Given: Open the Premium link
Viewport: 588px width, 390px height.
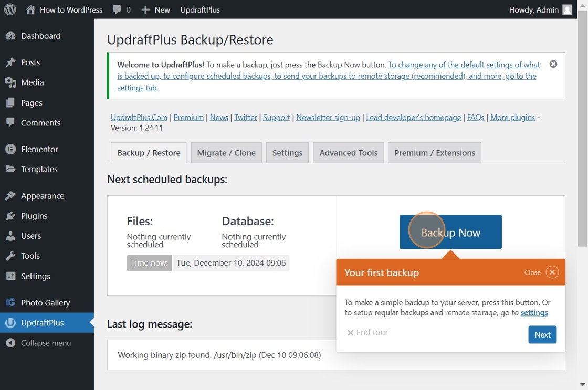Looking at the screenshot, I should [x=188, y=118].
